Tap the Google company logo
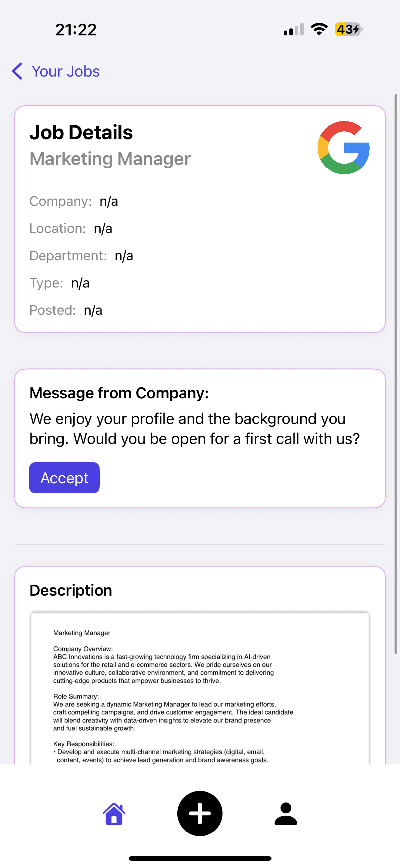 point(343,148)
